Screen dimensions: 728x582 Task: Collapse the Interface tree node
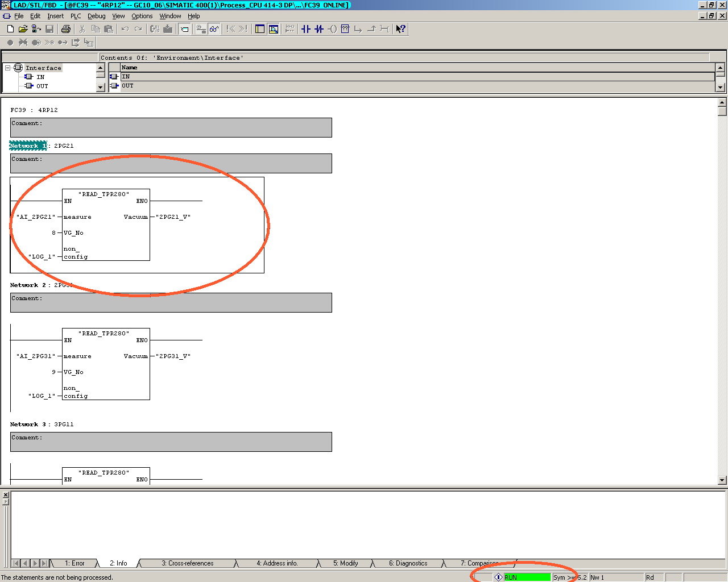point(8,68)
